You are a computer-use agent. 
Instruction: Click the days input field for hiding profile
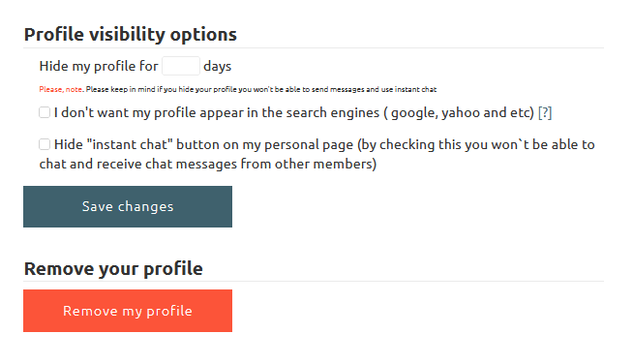tap(181, 66)
